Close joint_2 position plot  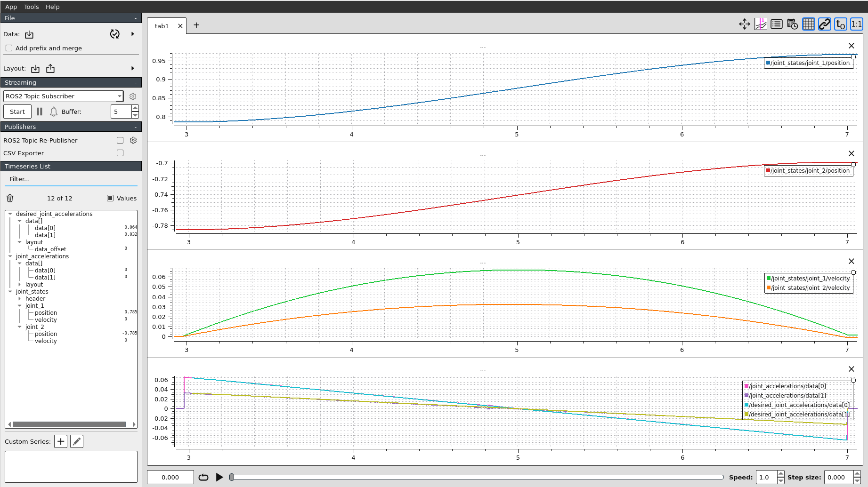pyautogui.click(x=852, y=153)
